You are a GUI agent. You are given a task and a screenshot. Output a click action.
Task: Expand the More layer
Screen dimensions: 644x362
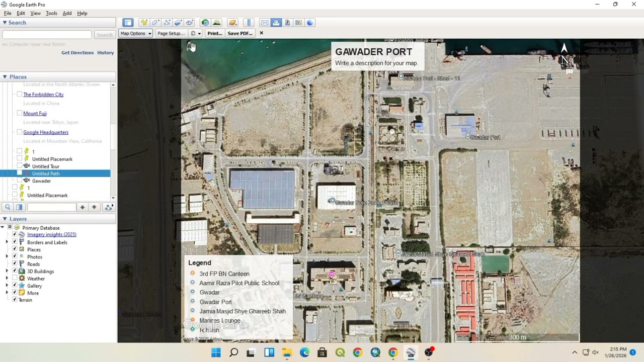pyautogui.click(x=7, y=293)
